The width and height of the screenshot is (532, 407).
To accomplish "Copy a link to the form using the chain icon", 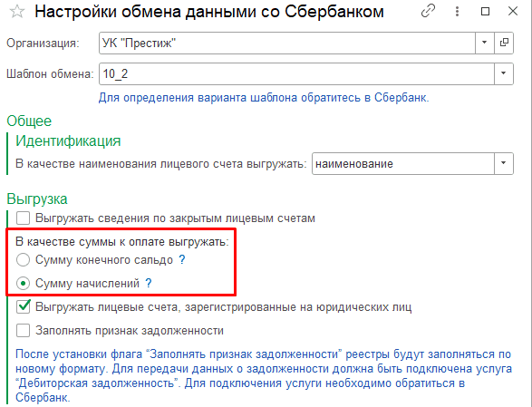I will 428,12.
